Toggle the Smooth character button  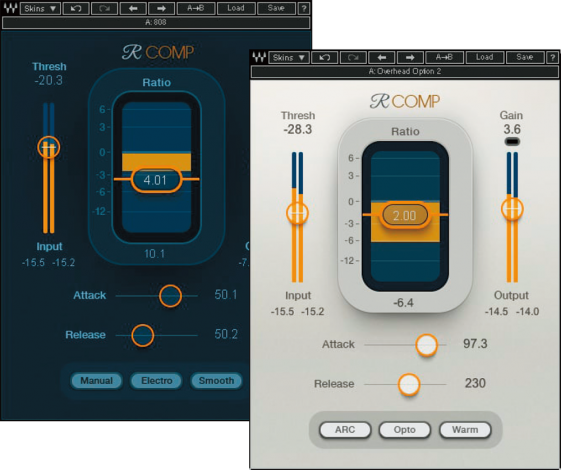(x=216, y=381)
